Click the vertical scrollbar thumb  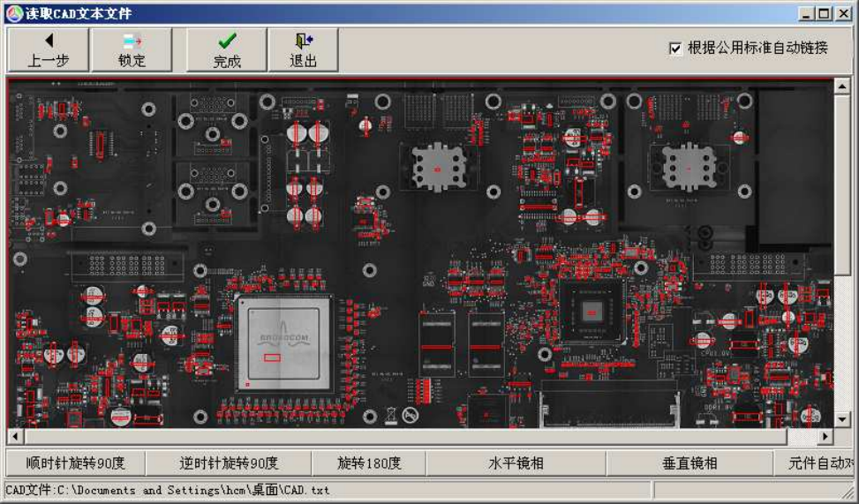[x=842, y=184]
